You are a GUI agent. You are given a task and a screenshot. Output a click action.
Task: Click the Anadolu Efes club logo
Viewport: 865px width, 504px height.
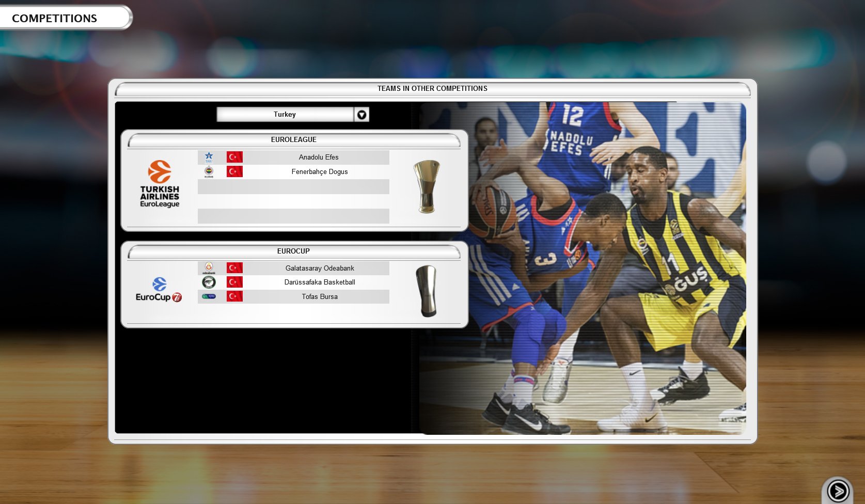(x=209, y=157)
